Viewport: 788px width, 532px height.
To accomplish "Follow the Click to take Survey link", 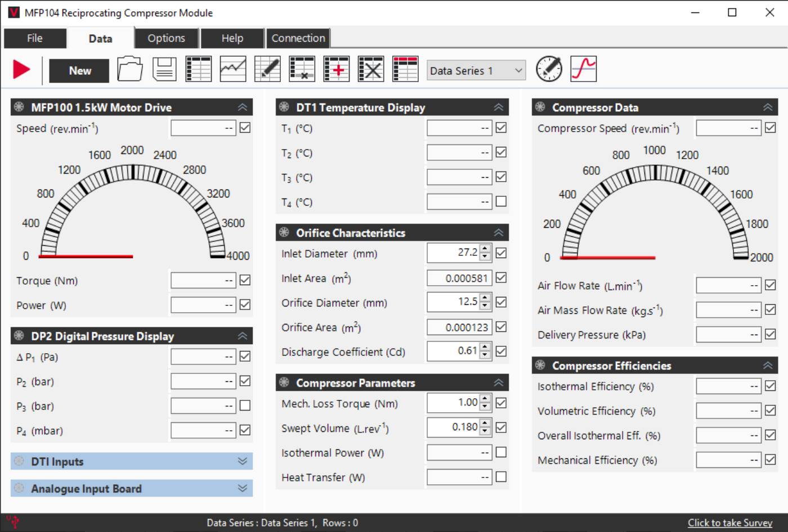I will pos(730,522).
